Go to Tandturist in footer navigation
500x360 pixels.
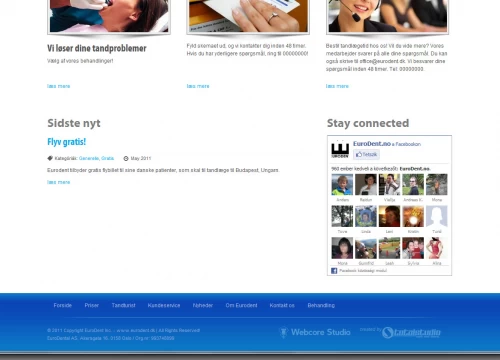[x=123, y=305]
